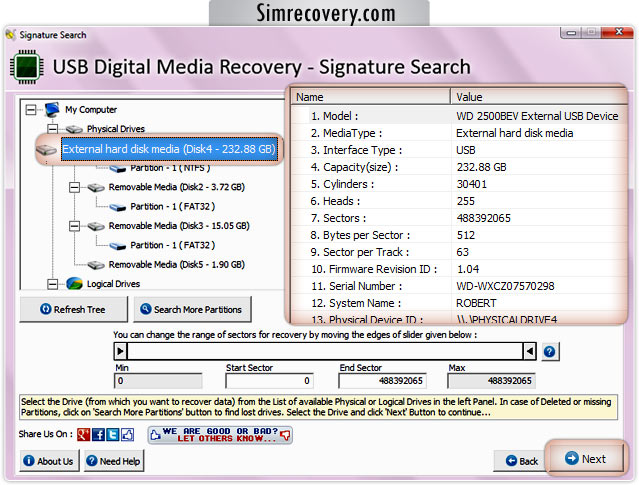Screen dimensions: 639x485
Task: Click Next to continue recovery
Action: pos(586,459)
